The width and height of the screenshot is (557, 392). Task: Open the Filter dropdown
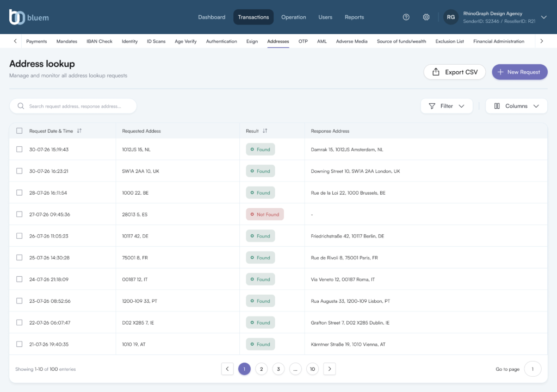(447, 106)
